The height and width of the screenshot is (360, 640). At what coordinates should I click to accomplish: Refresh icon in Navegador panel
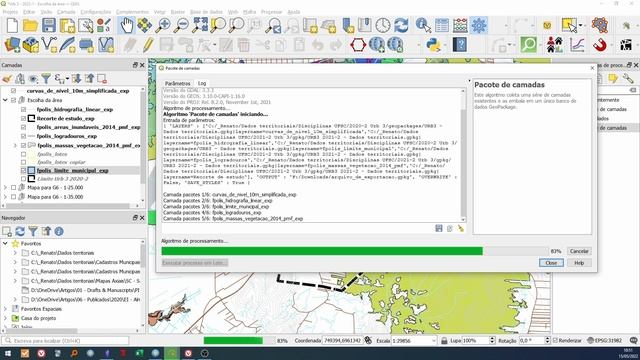[x=20, y=231]
